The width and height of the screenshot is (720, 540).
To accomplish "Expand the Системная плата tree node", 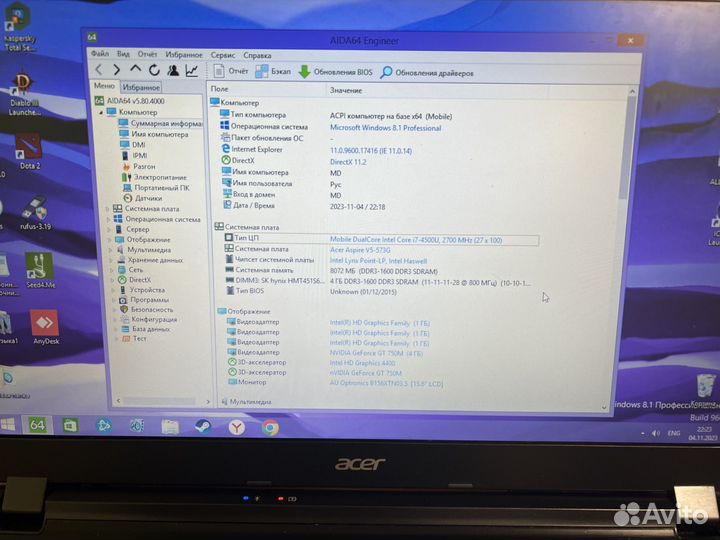I will point(108,208).
